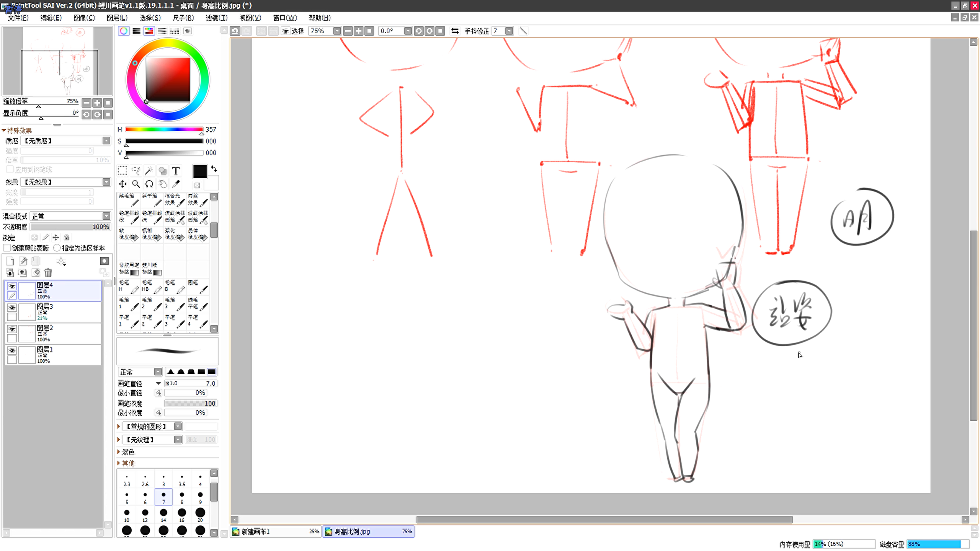The height and width of the screenshot is (551, 980).
Task: Click the Move layer tool
Action: pos(122,184)
